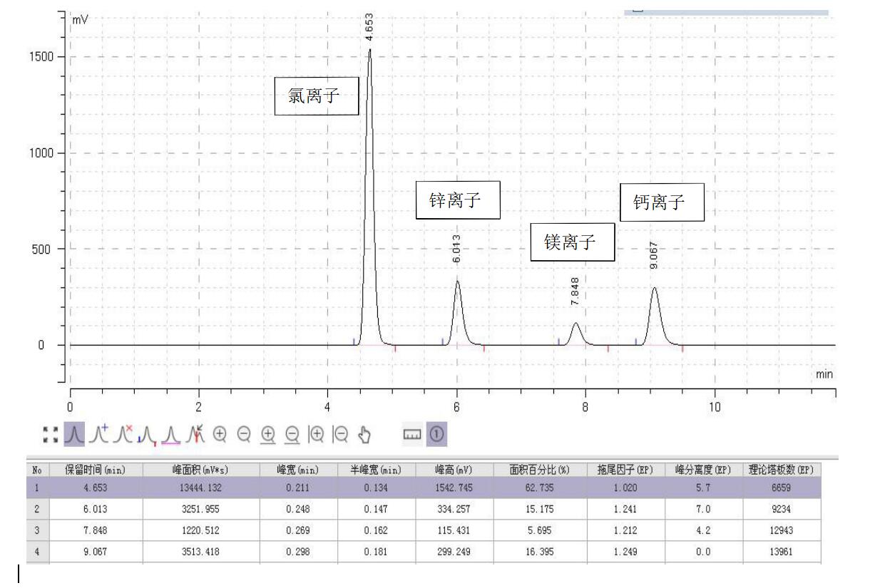Toggle the ruler display button
Screen dimensions: 870x588
coord(412,433)
